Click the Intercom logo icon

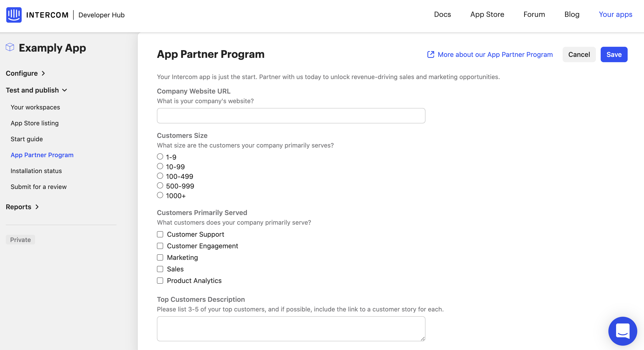[x=14, y=15]
